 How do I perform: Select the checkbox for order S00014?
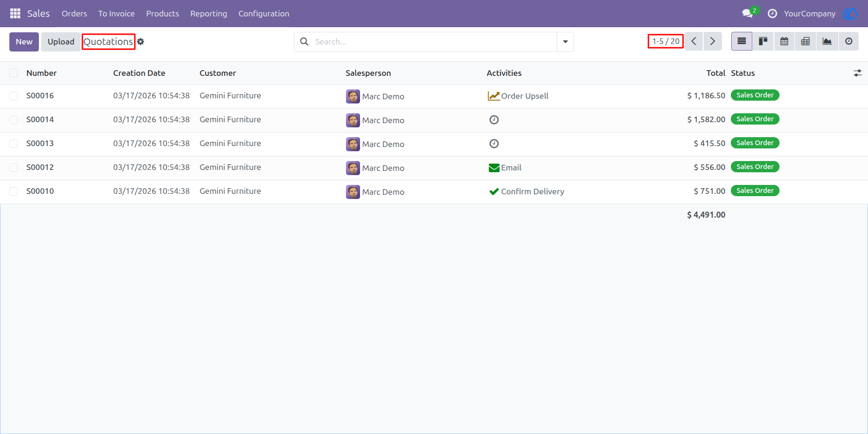[x=14, y=120]
